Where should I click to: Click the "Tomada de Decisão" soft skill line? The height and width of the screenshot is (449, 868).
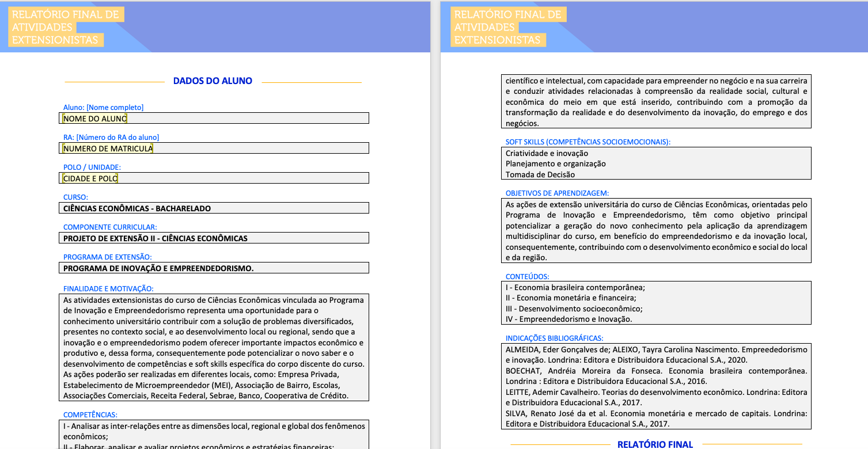point(540,174)
